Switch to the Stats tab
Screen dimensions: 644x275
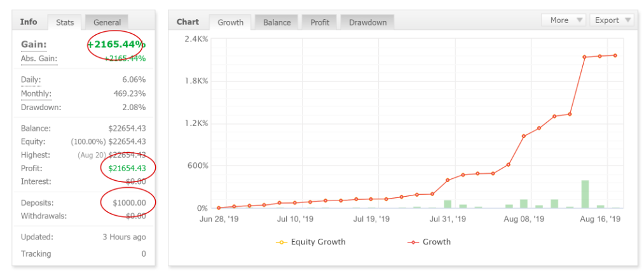[65, 22]
